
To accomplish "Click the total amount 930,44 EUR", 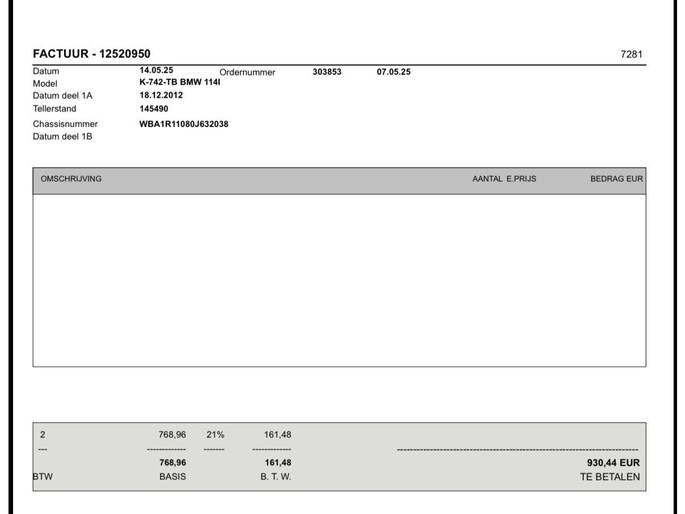I will coord(612,463).
